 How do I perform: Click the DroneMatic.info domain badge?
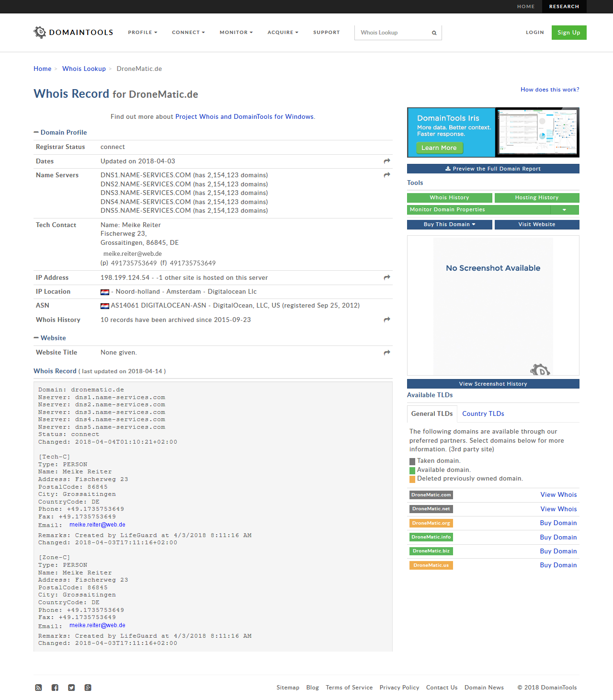(431, 537)
